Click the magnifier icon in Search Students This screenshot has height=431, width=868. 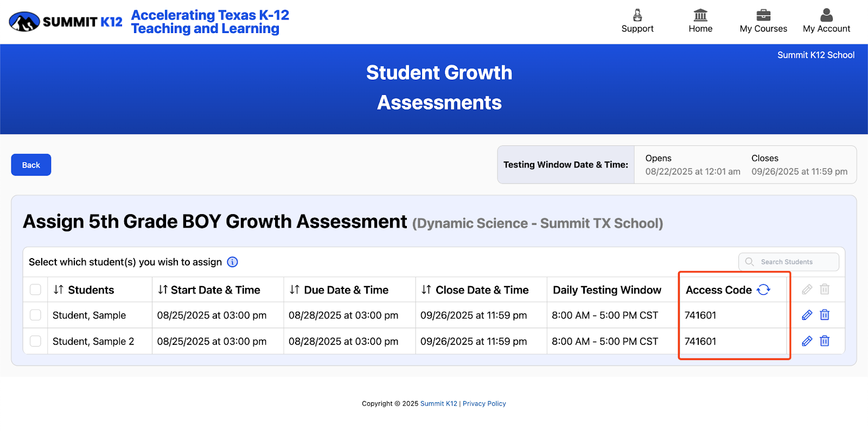[x=749, y=262]
